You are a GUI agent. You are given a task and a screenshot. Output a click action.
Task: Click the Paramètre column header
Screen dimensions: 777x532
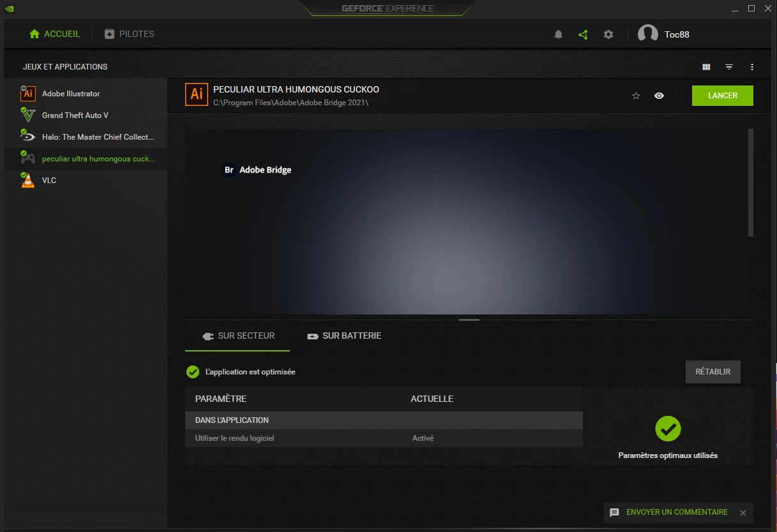pyautogui.click(x=221, y=399)
